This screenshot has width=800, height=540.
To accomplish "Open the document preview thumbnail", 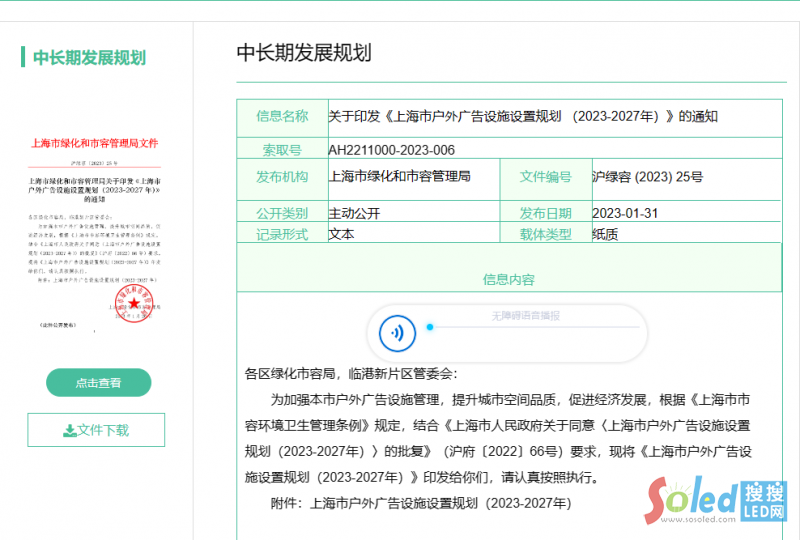I will point(96,230).
